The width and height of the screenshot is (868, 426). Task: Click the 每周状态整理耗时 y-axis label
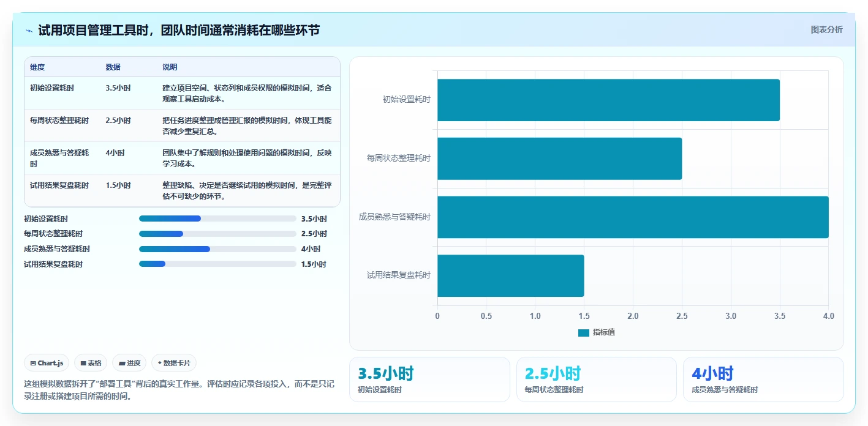pyautogui.click(x=399, y=158)
